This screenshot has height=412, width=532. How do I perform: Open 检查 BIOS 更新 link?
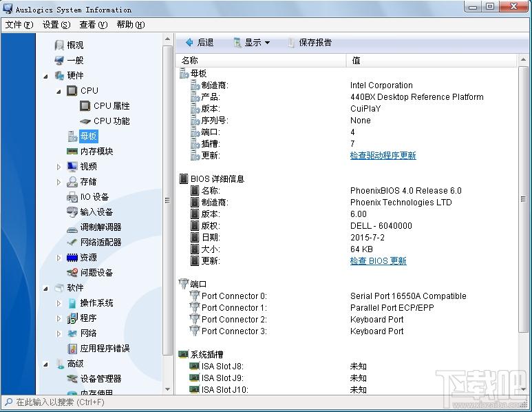tap(379, 261)
